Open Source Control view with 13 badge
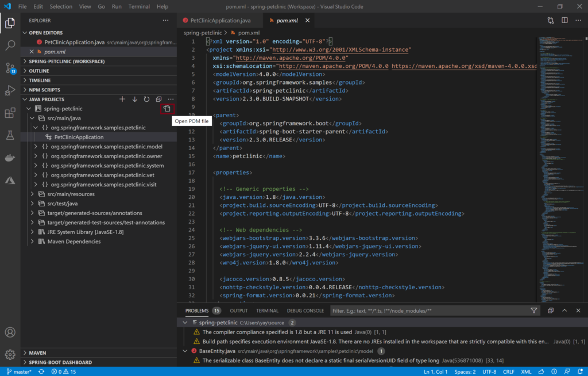This screenshot has height=376, width=588. (x=10, y=68)
